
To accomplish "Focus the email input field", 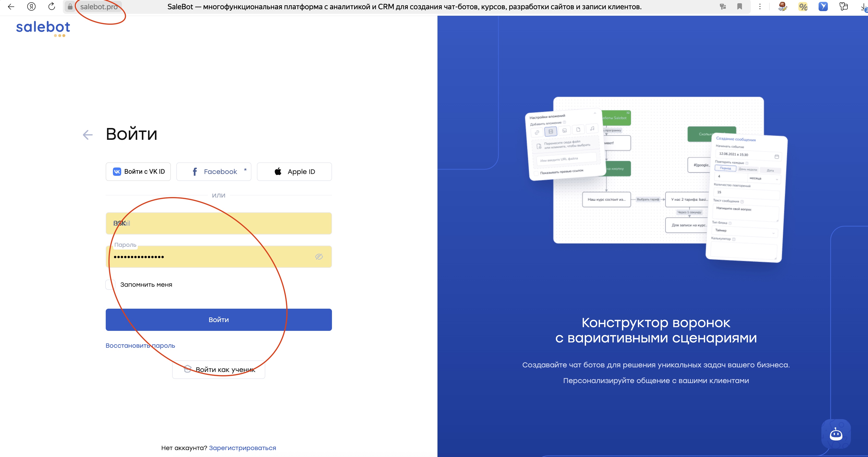I will tap(219, 223).
